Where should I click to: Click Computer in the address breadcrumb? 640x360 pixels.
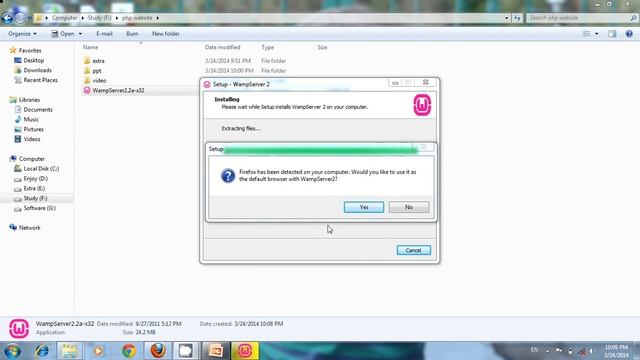pos(64,18)
